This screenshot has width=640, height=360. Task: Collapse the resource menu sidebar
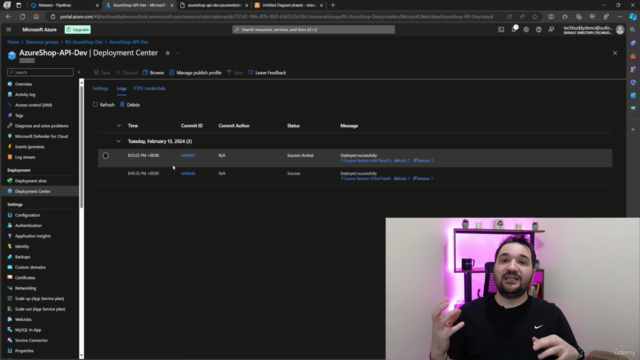(x=79, y=72)
